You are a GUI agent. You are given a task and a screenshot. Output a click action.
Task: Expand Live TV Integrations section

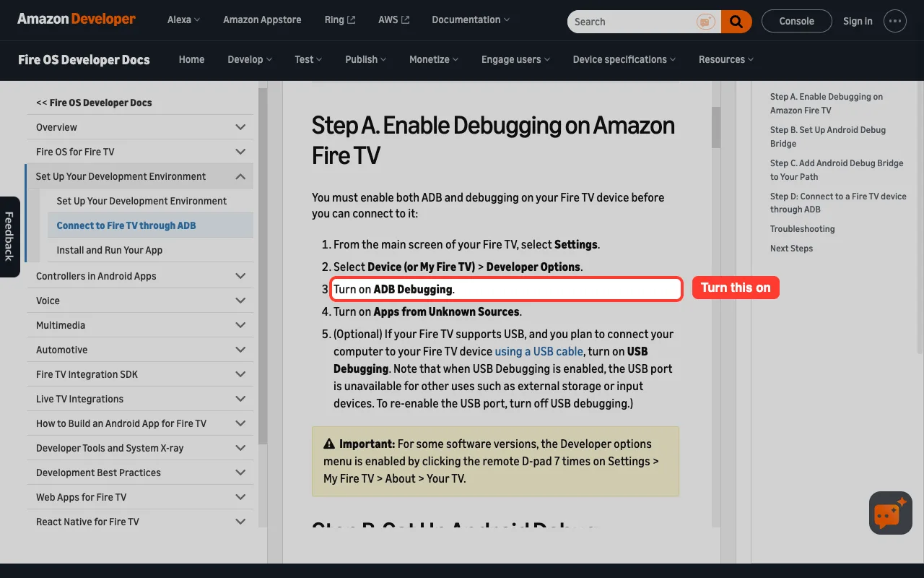140,399
